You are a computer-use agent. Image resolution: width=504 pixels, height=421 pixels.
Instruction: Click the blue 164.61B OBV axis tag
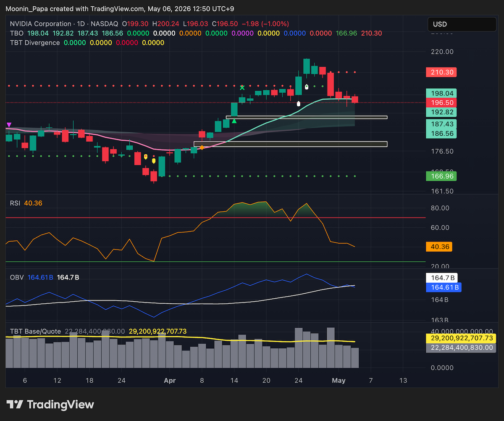coord(444,287)
